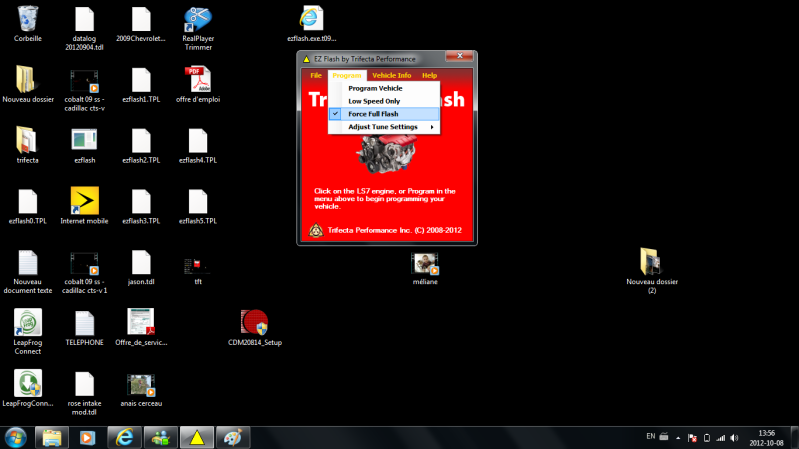799x449 pixels.
Task: Choose Program Vehicle from the menu
Action: (384, 88)
